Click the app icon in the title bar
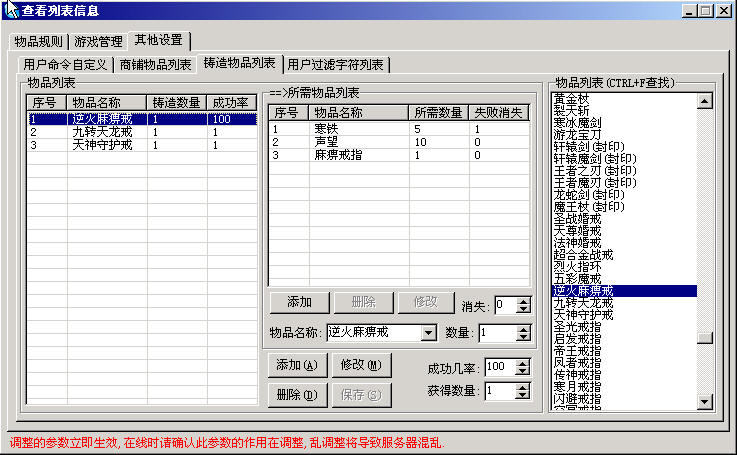The image size is (737, 455). coord(11,10)
